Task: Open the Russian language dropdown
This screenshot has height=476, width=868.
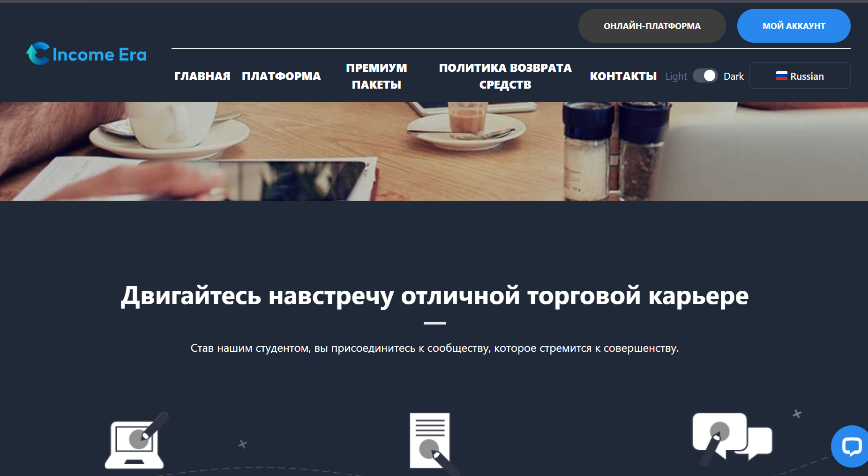Action: click(x=800, y=76)
